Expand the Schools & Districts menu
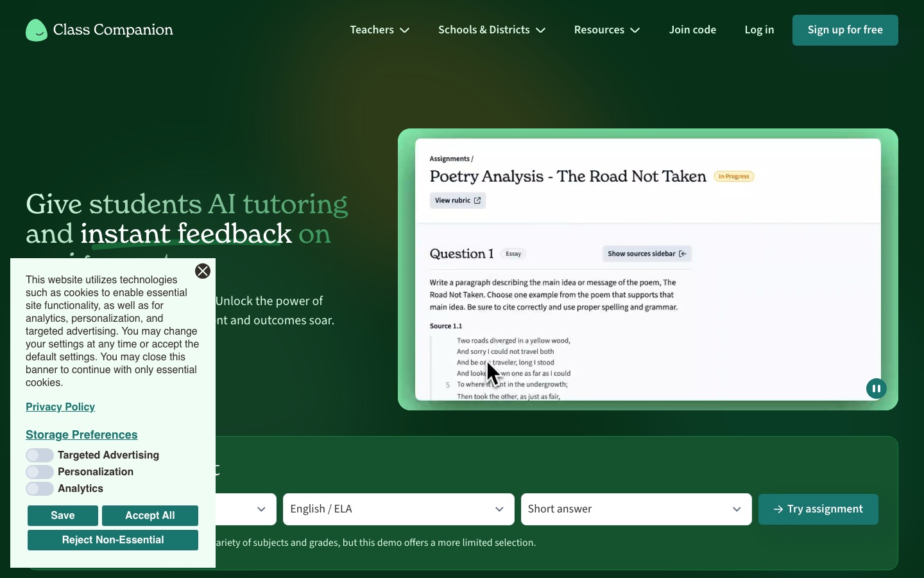The width and height of the screenshot is (924, 578). (x=492, y=30)
